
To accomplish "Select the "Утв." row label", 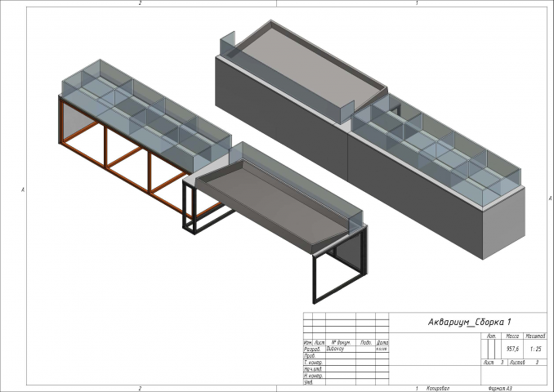I will [x=308, y=382].
